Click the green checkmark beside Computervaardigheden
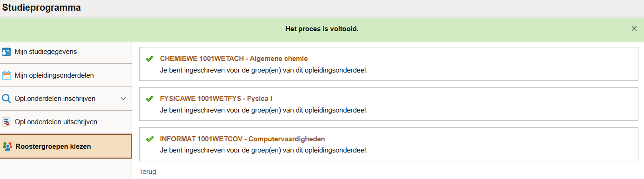The image size is (644, 179). [149, 139]
